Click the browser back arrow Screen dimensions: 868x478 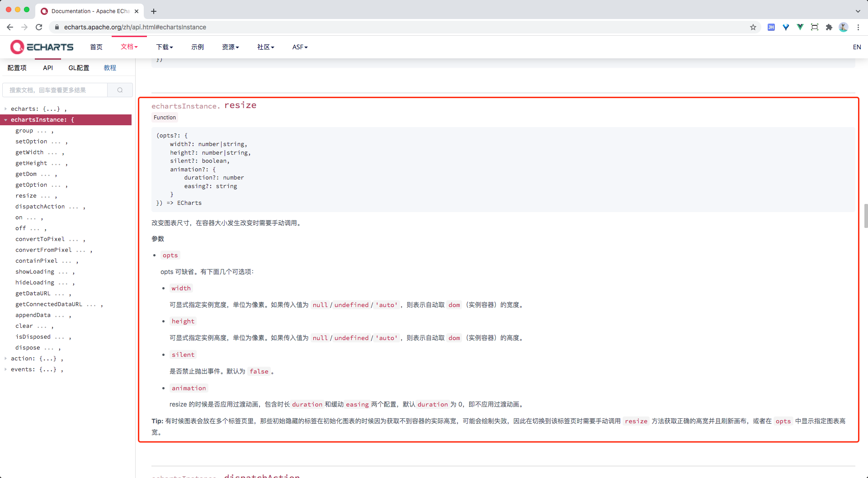[10, 27]
